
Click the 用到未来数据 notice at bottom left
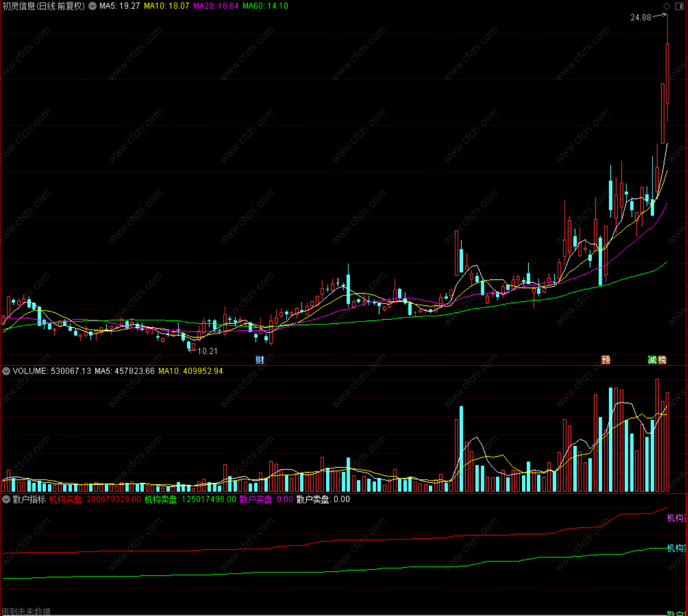click(x=26, y=611)
